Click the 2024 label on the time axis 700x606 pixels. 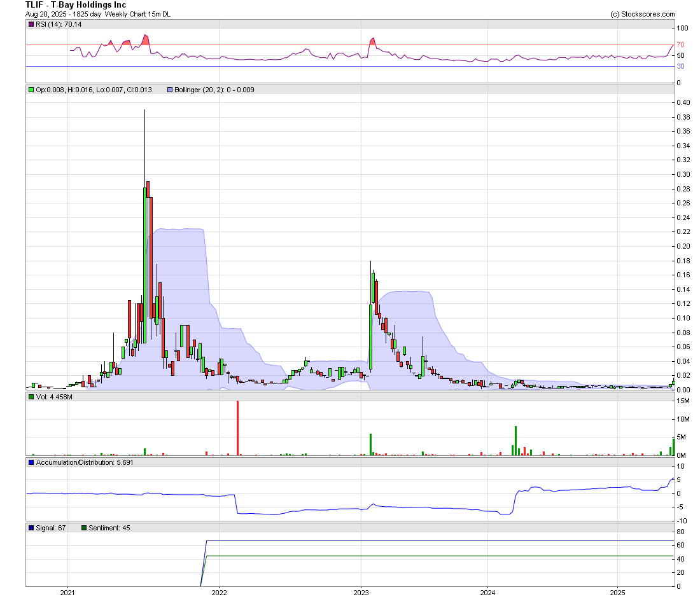487,593
